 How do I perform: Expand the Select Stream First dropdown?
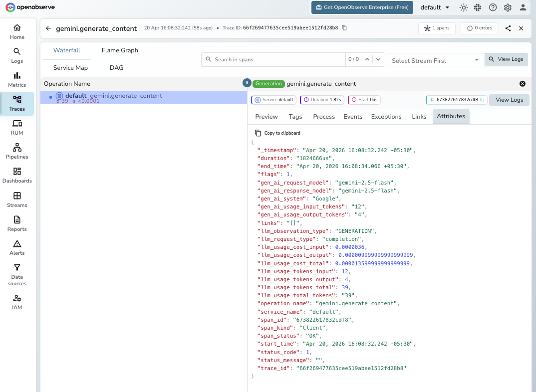(434, 60)
